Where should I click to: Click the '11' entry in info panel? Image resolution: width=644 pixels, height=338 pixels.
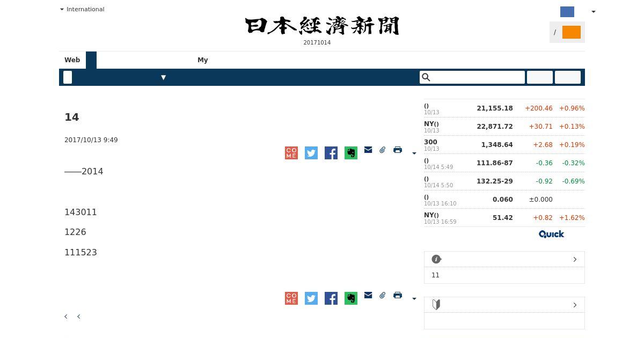click(435, 275)
